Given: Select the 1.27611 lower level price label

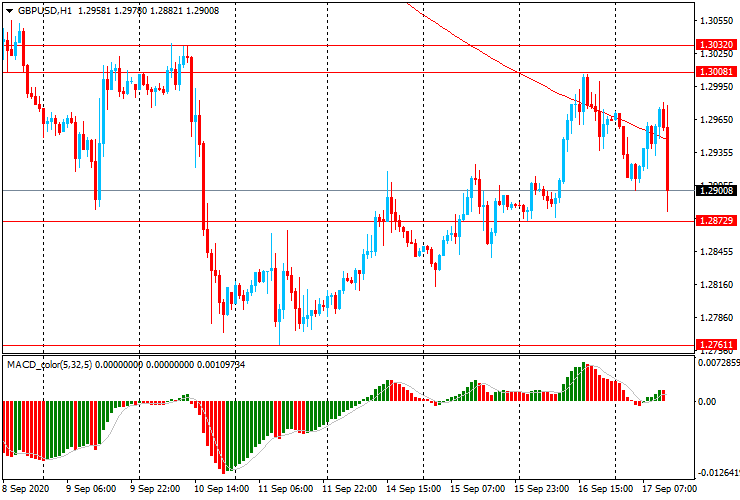Looking at the screenshot, I should click(716, 345).
